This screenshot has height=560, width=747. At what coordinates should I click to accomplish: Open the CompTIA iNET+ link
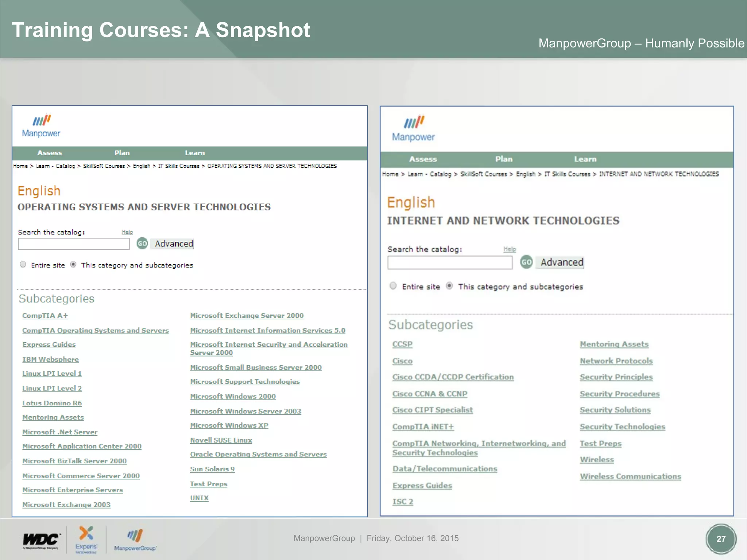423,427
